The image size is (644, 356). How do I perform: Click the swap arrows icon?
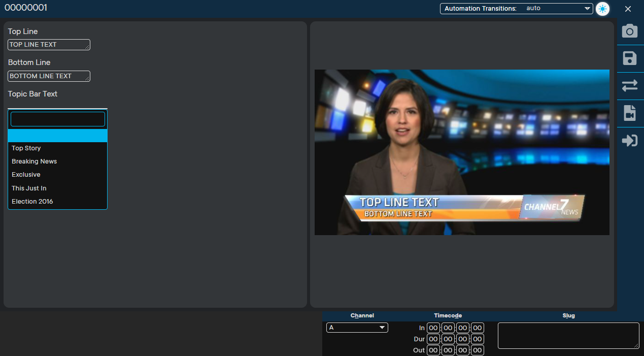point(629,86)
